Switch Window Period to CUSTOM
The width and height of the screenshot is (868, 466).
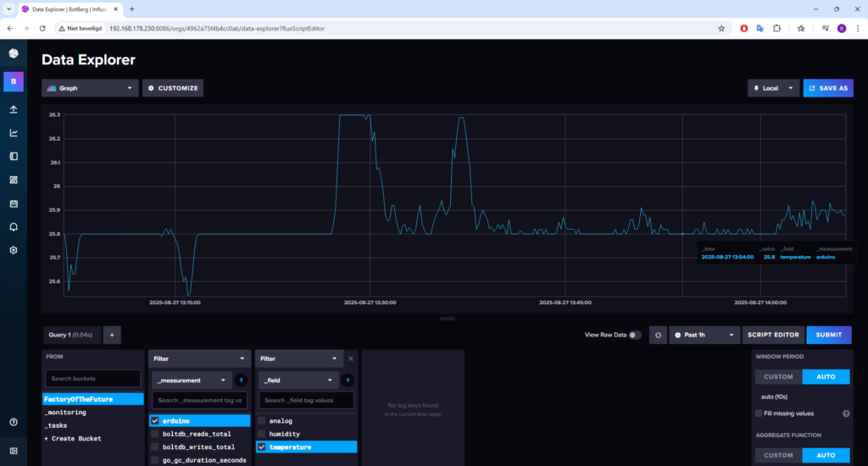[x=778, y=377]
